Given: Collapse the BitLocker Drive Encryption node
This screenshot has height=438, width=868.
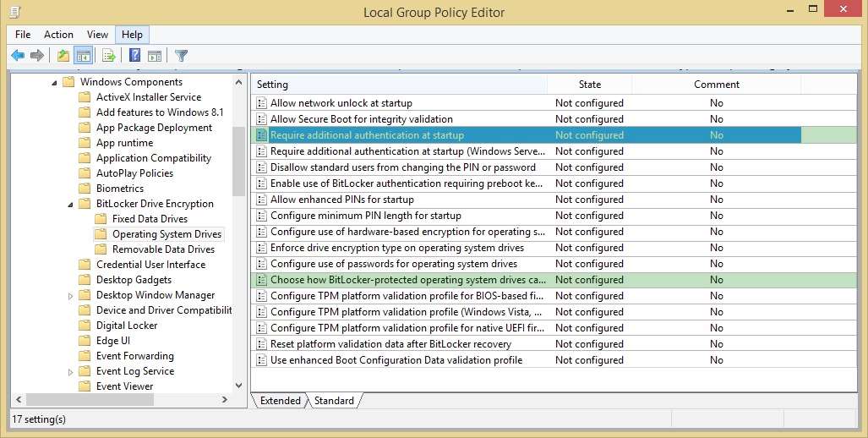Looking at the screenshot, I should (70, 205).
